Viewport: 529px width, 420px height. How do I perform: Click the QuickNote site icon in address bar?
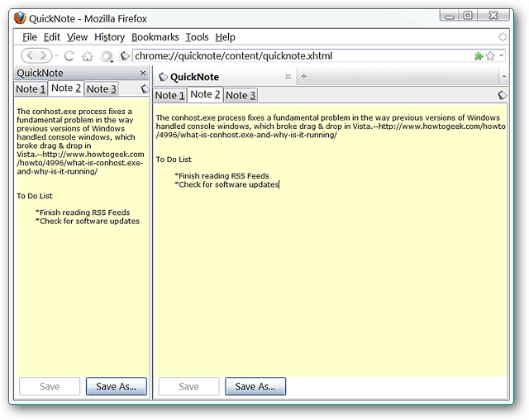tap(125, 55)
